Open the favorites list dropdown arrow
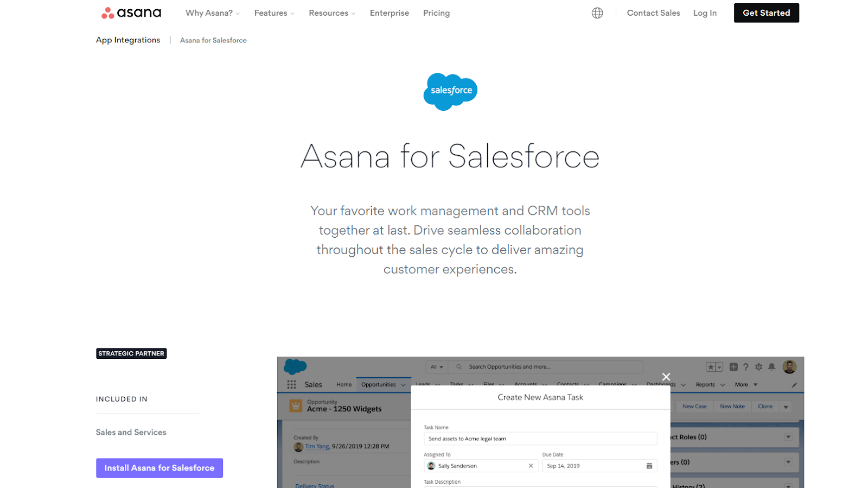Image resolution: width=868 pixels, height=488 pixels. (x=719, y=367)
